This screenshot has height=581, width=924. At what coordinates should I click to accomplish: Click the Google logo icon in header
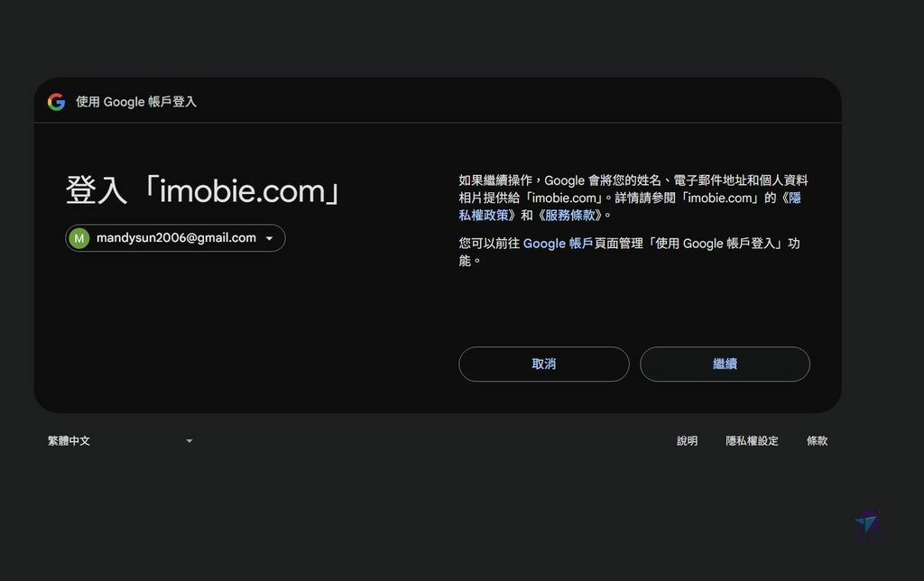[x=57, y=102]
